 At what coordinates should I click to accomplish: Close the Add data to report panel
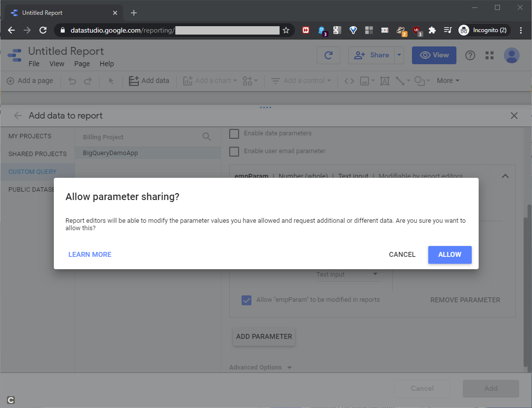click(x=514, y=116)
